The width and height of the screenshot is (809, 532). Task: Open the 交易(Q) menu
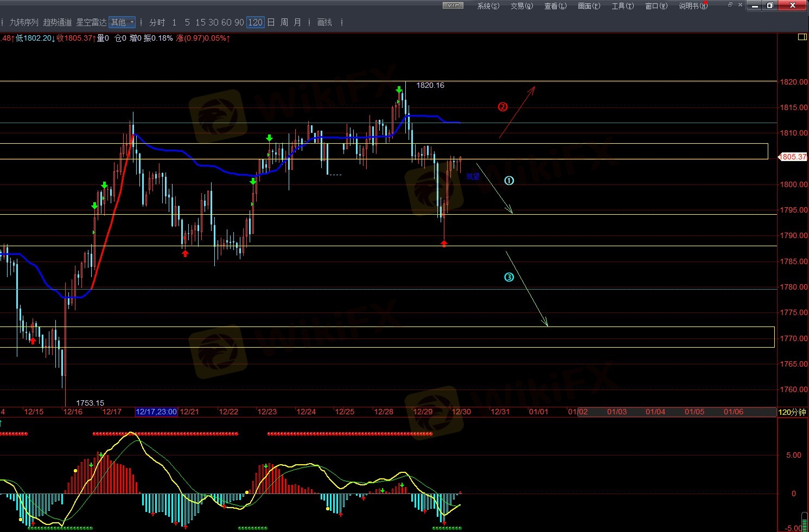point(521,6)
